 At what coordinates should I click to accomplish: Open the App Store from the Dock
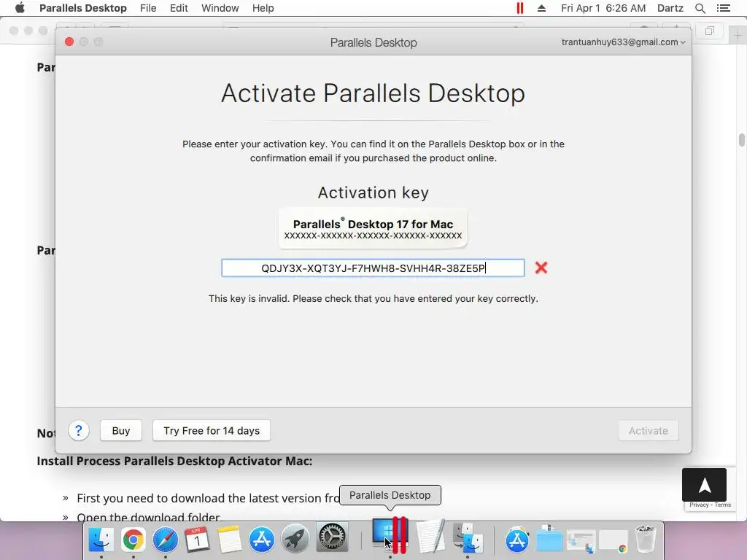point(262,540)
